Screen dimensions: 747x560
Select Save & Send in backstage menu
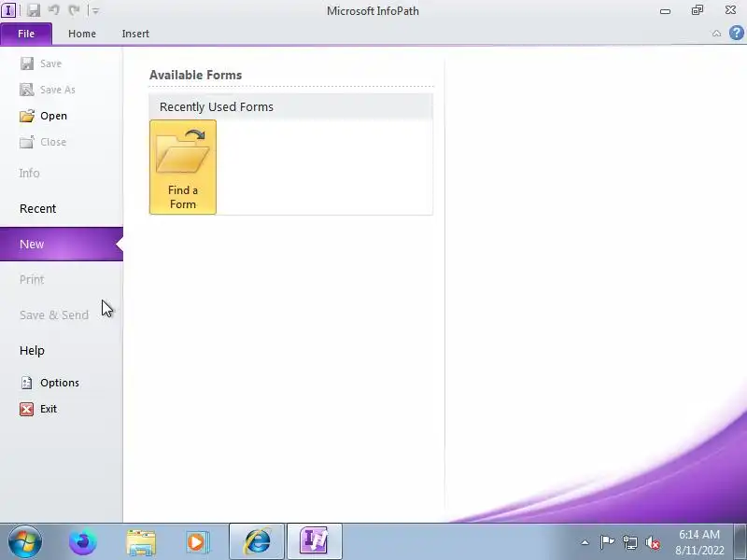(54, 315)
